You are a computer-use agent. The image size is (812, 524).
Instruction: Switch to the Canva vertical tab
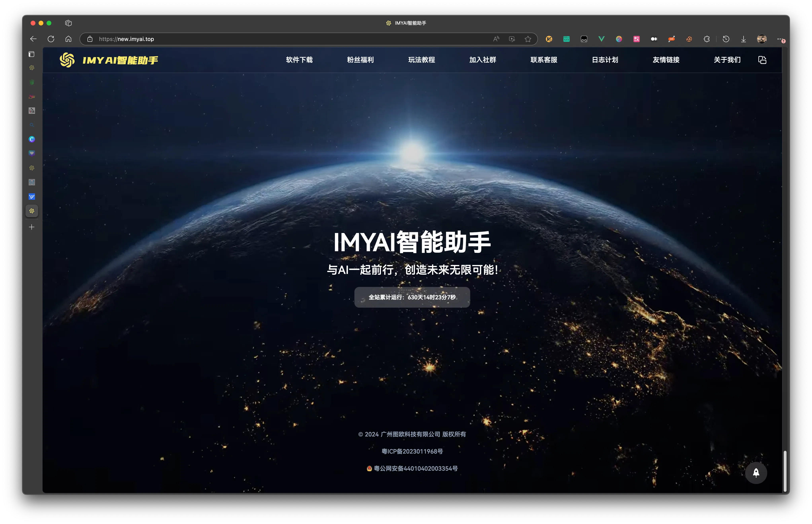coord(32,139)
